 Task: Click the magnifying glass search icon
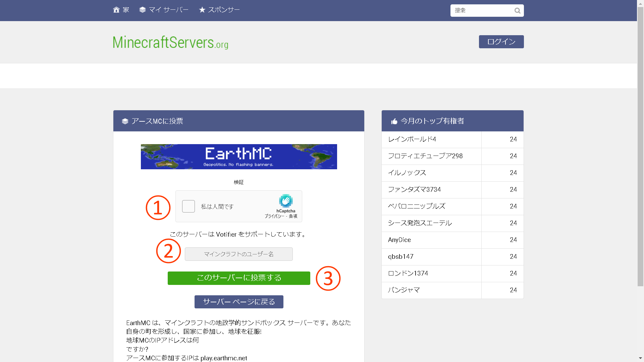point(517,10)
